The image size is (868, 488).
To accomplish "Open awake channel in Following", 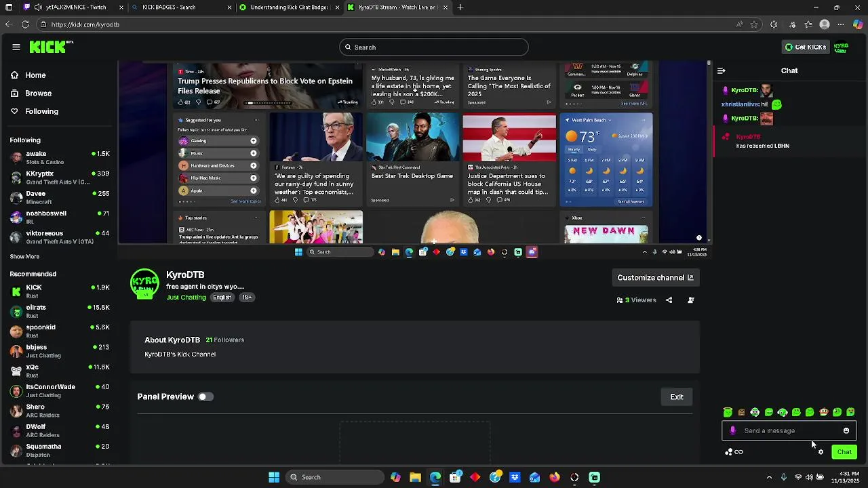I will (x=60, y=157).
